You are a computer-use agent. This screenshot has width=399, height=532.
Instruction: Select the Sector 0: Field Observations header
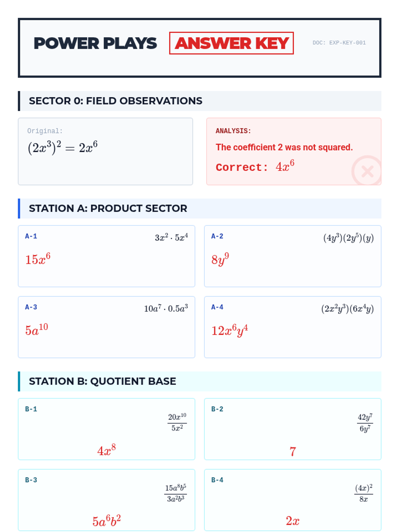click(115, 101)
